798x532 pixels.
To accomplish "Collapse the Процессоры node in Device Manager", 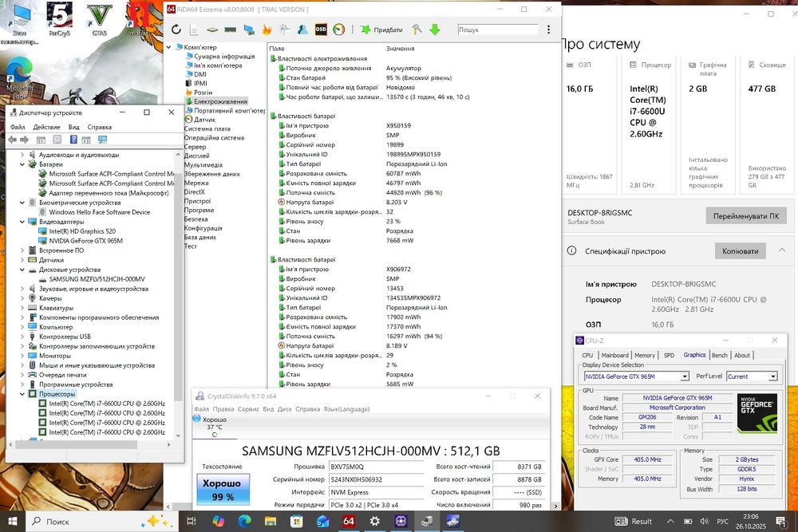I will tap(22, 394).
